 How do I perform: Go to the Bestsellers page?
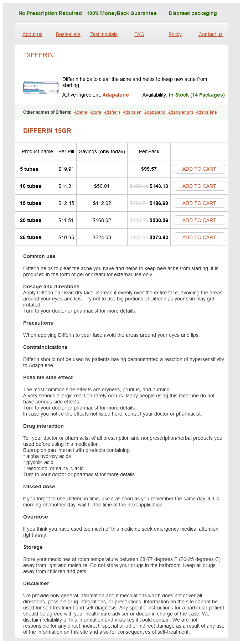68,34
